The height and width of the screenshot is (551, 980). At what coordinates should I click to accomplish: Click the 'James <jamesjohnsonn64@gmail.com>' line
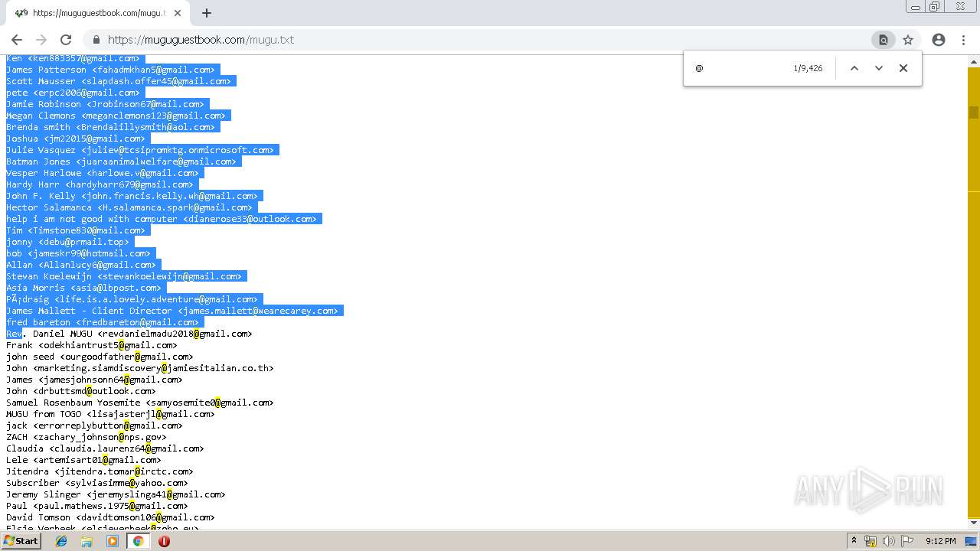[94, 380]
